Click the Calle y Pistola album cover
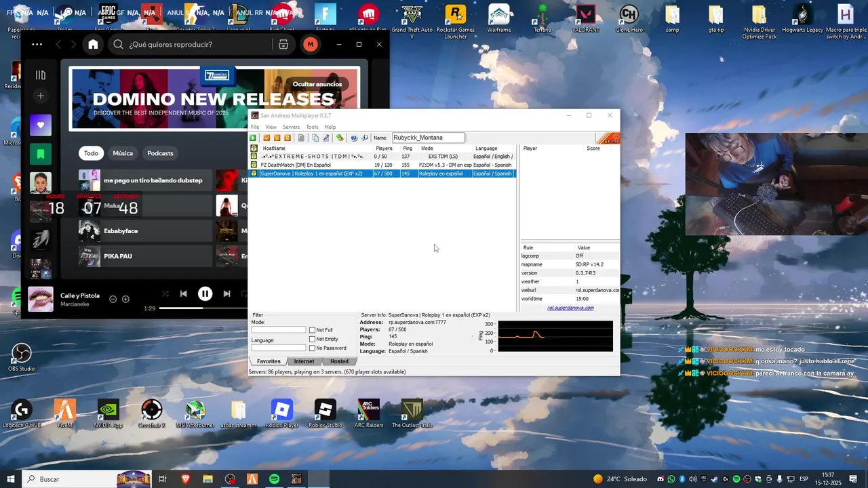 pyautogui.click(x=41, y=299)
